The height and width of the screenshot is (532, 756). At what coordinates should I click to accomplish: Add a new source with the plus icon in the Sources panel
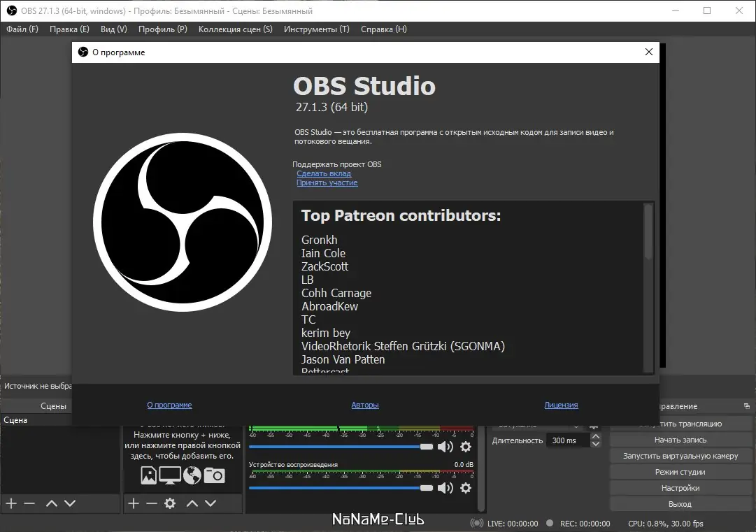[134, 503]
